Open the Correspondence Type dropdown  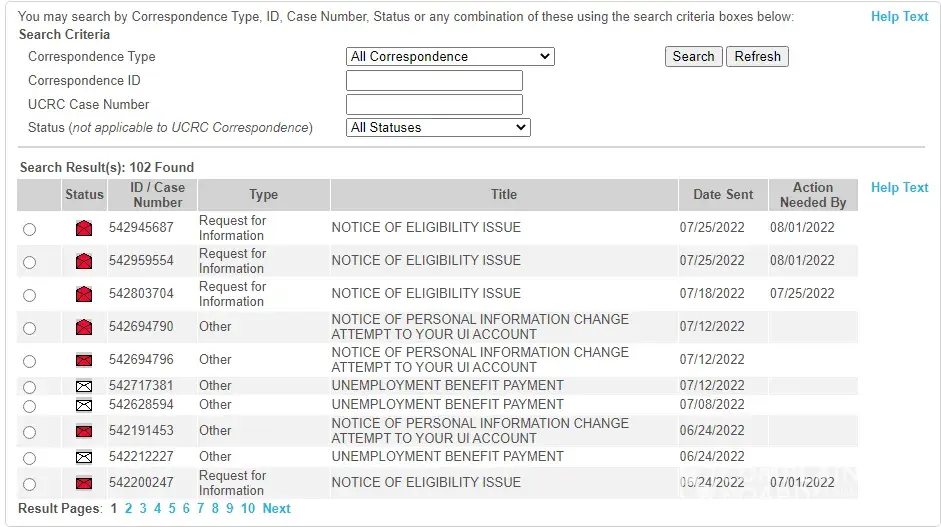450,57
